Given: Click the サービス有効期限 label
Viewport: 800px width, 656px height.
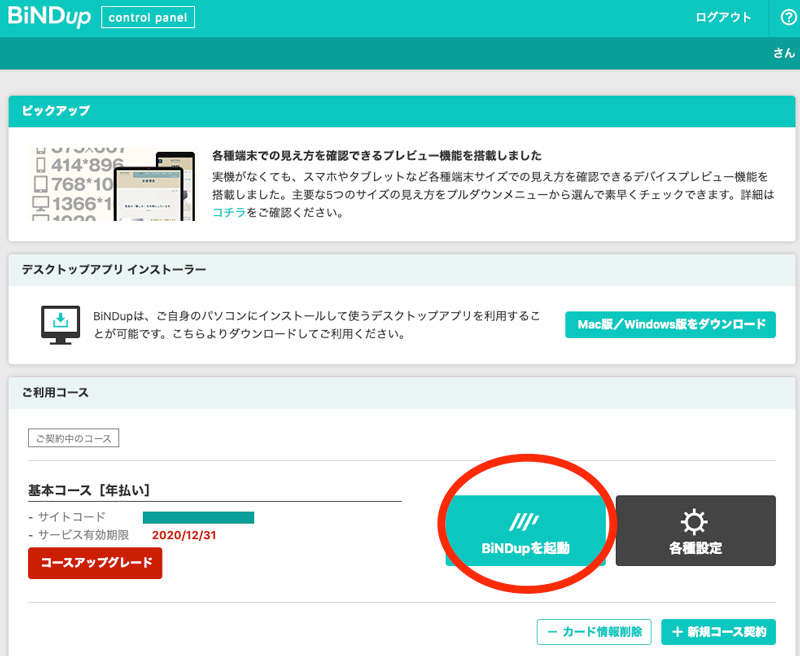Looking at the screenshot, I should pos(83,535).
